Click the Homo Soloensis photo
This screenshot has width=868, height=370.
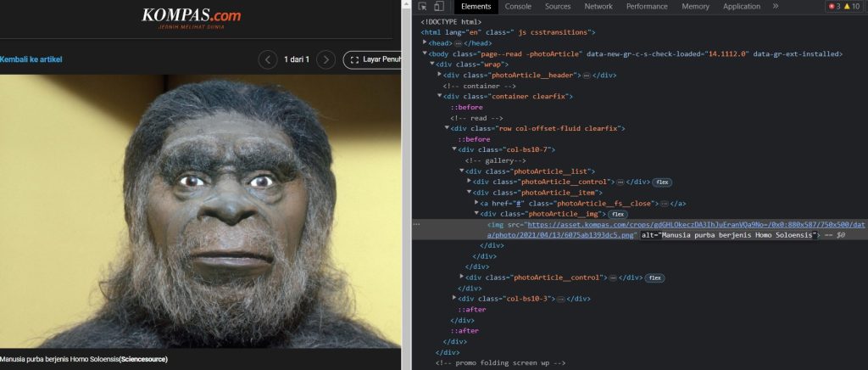[200, 211]
